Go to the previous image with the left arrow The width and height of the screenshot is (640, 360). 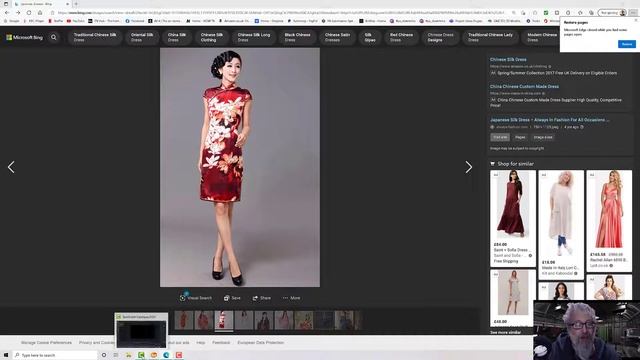[11, 167]
